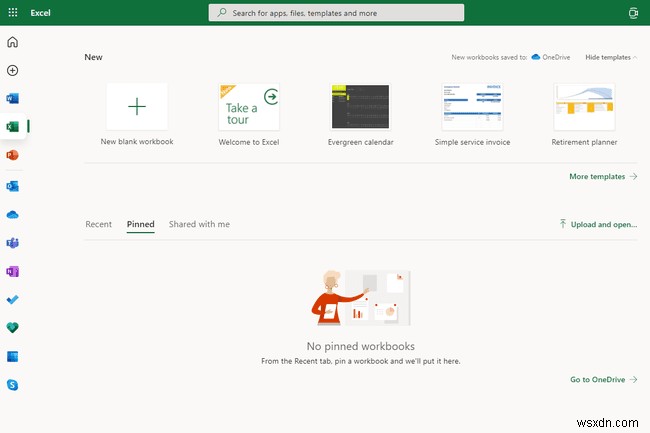Open the app launcher waffle icon
Viewport: 650px width, 433px height.
click(13, 12)
